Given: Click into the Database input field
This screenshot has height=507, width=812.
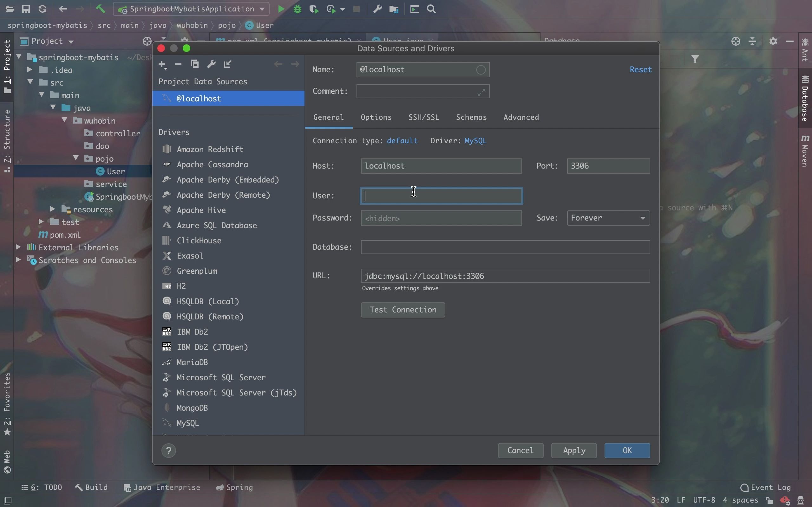Looking at the screenshot, I should [x=505, y=247].
